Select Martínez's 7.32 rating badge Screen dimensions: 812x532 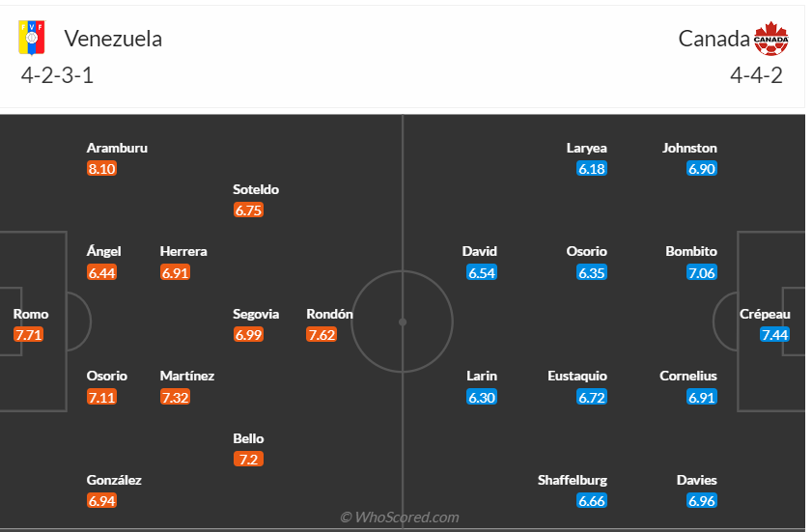[175, 397]
